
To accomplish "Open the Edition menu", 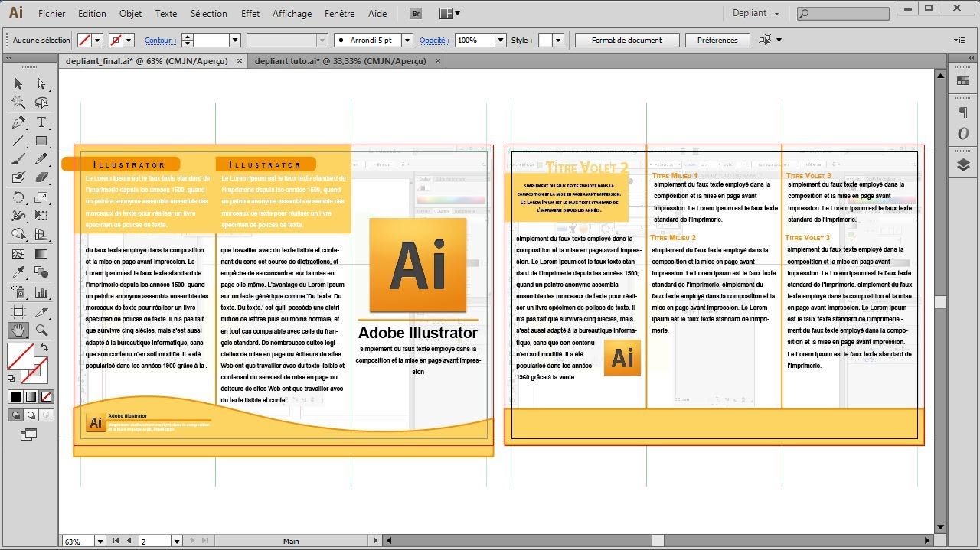I will click(92, 13).
